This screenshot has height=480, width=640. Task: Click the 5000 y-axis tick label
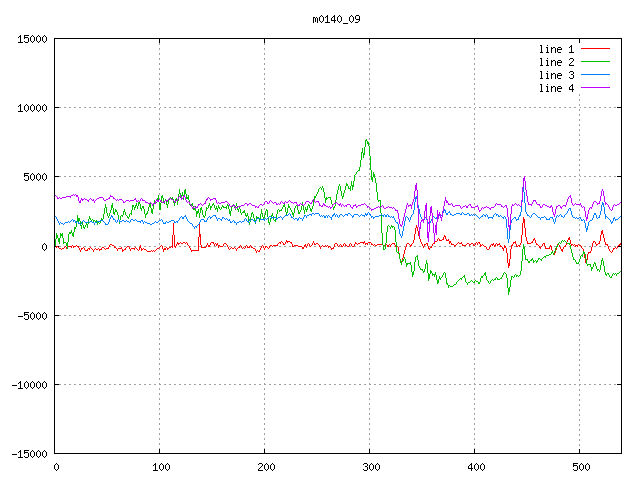35,177
